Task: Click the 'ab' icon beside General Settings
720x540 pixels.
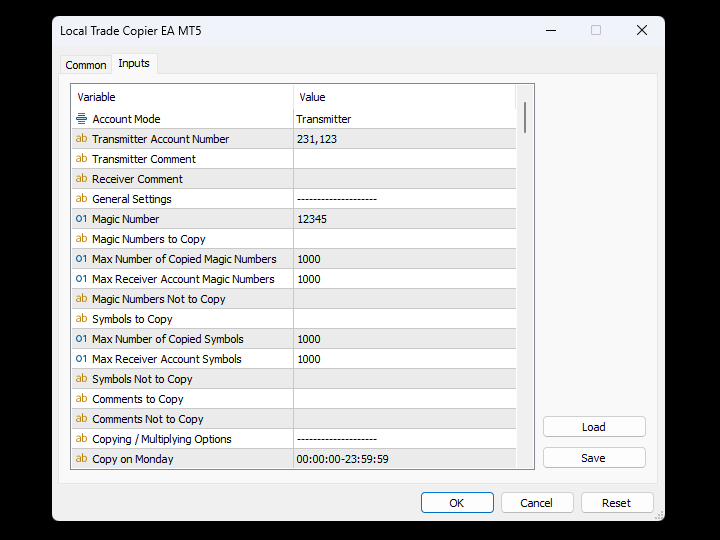Action: [81, 199]
